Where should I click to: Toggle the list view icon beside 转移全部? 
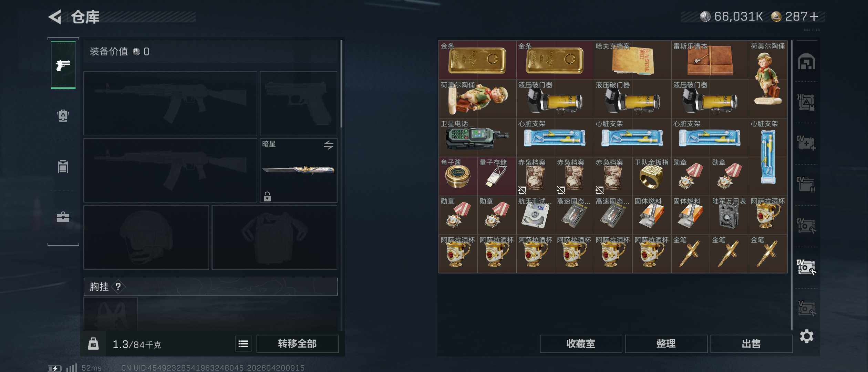(x=243, y=344)
